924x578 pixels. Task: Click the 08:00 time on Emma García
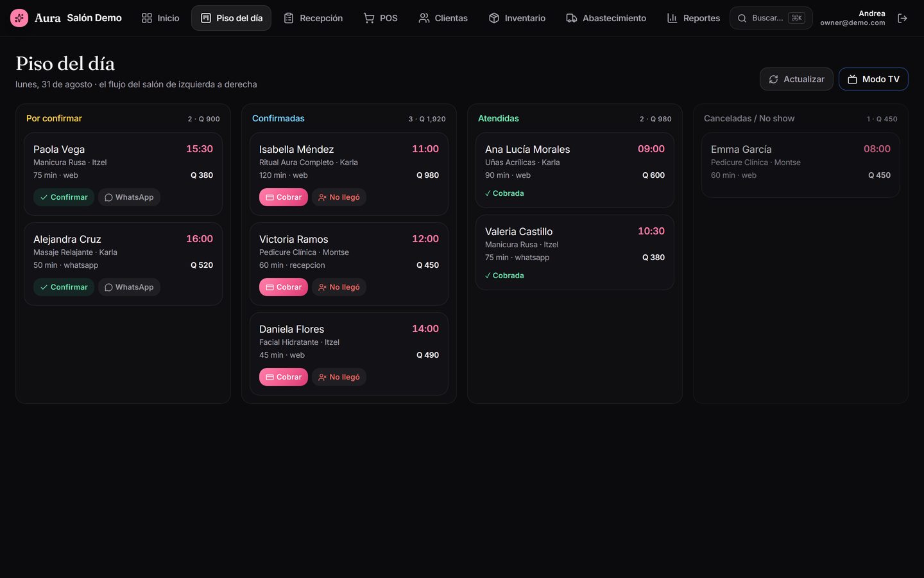click(877, 149)
